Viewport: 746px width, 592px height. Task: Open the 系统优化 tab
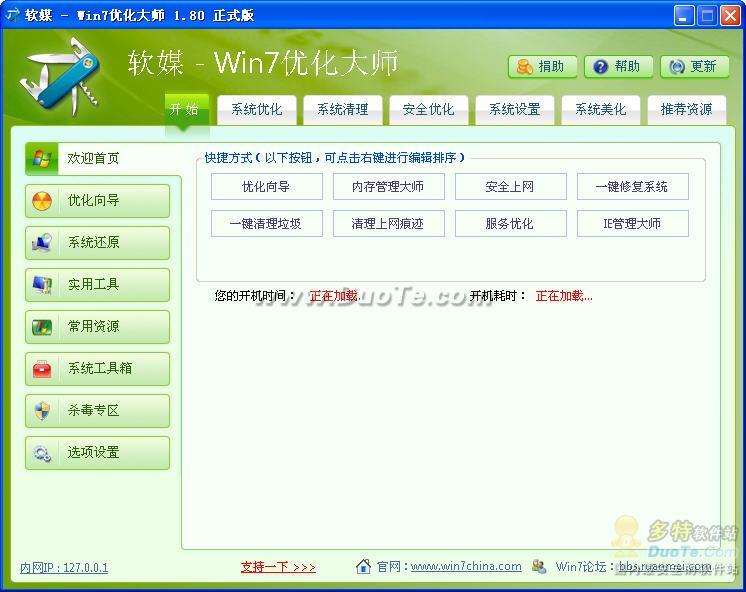(257, 110)
